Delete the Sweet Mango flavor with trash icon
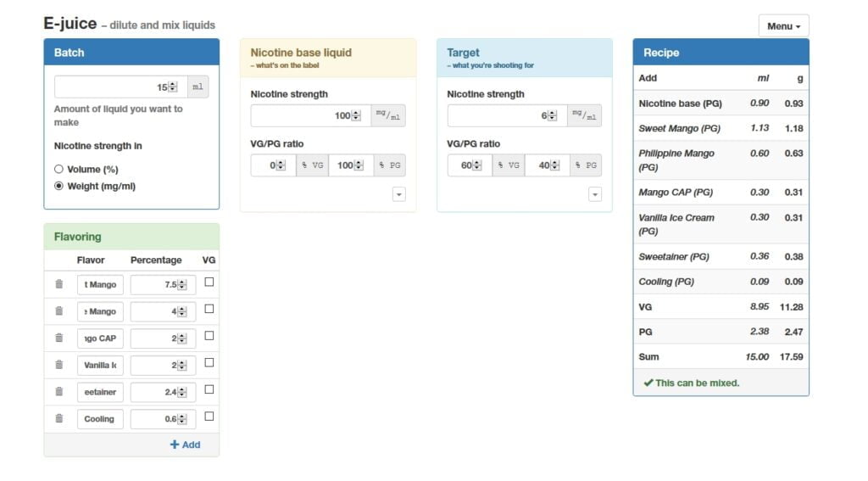Viewport: 868px width, 481px height. pyautogui.click(x=59, y=284)
